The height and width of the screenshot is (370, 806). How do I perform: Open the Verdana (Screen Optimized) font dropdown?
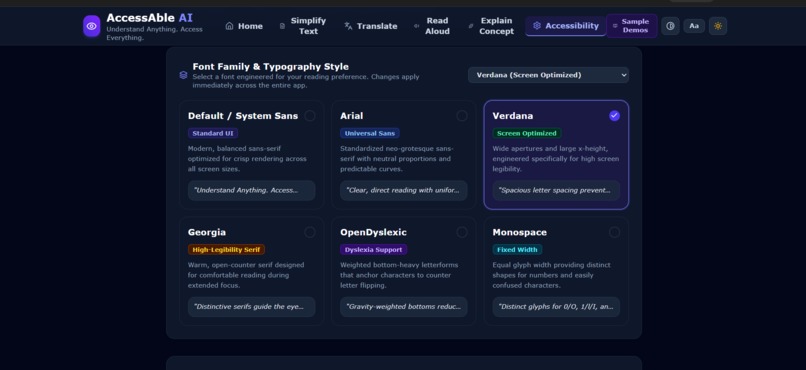548,75
